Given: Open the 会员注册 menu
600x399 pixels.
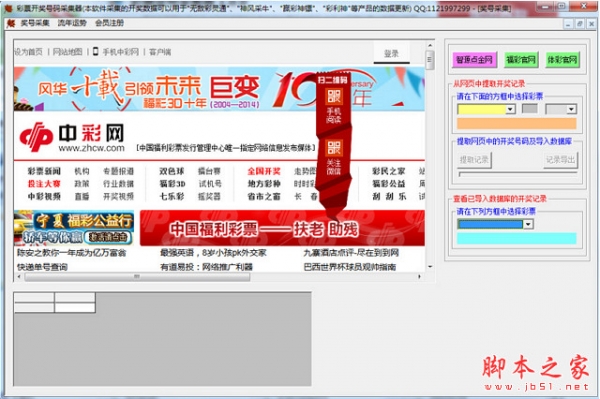Looking at the screenshot, I should point(109,23).
